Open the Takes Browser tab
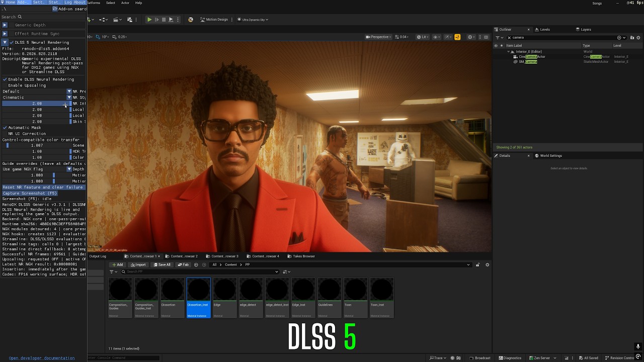The image size is (644, 362). [301, 256]
